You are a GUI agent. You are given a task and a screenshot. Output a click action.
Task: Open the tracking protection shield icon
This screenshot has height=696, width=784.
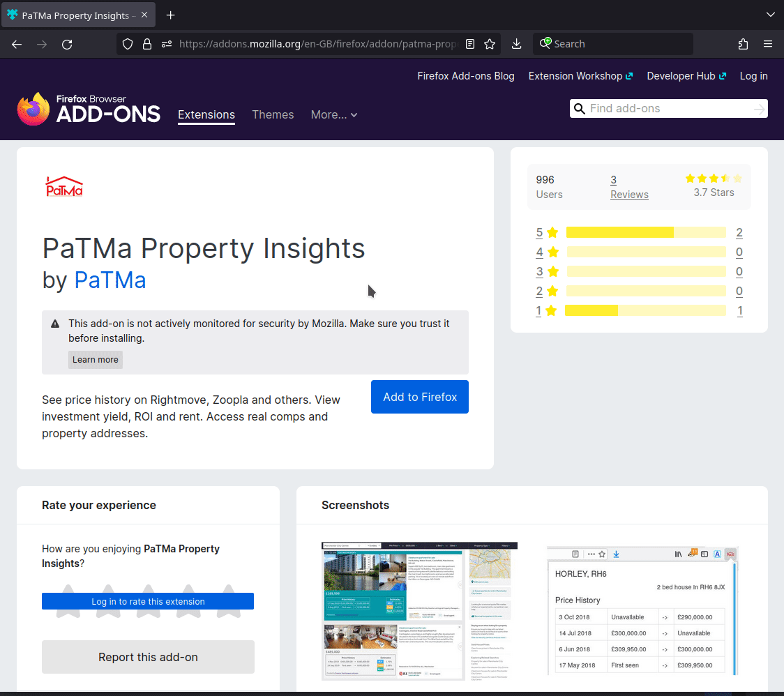pos(128,44)
